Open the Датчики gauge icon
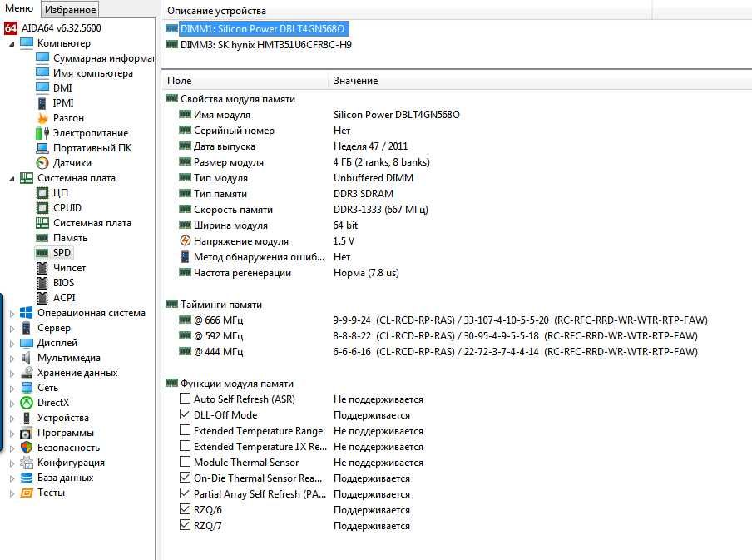Viewport: 752px width, 560px height. [42, 163]
